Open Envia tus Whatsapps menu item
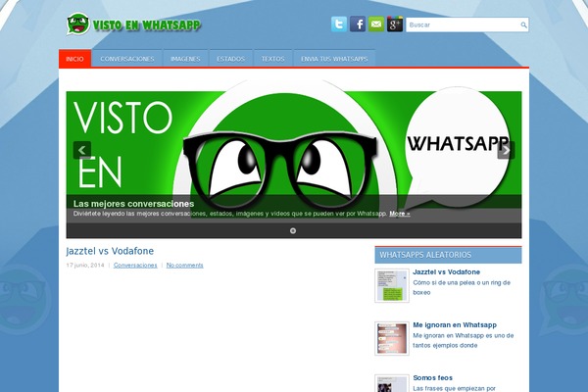 [x=334, y=59]
